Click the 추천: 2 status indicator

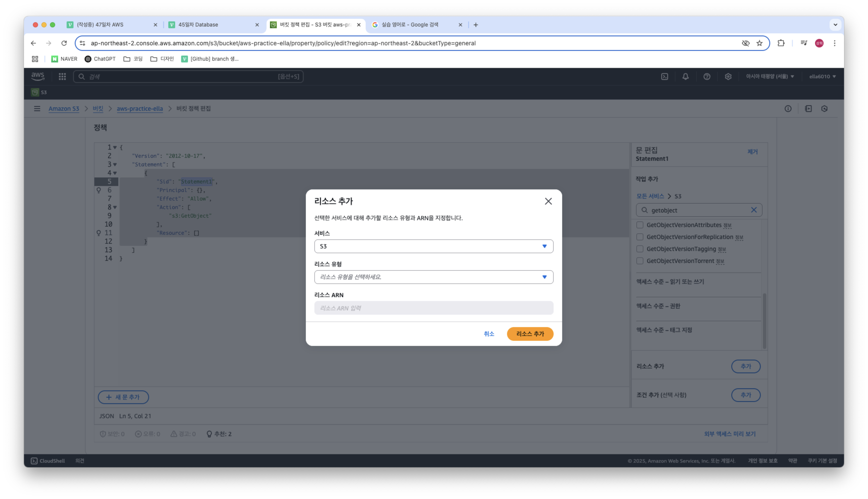219,434
